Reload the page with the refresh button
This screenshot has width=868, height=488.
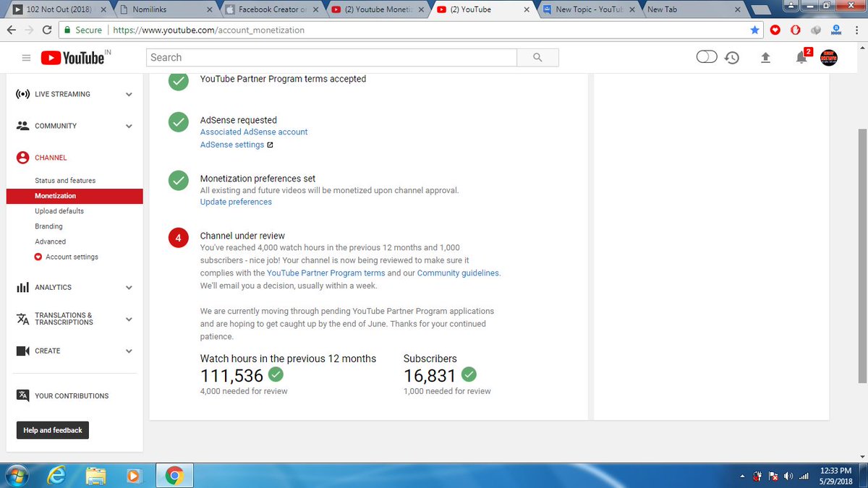47,30
